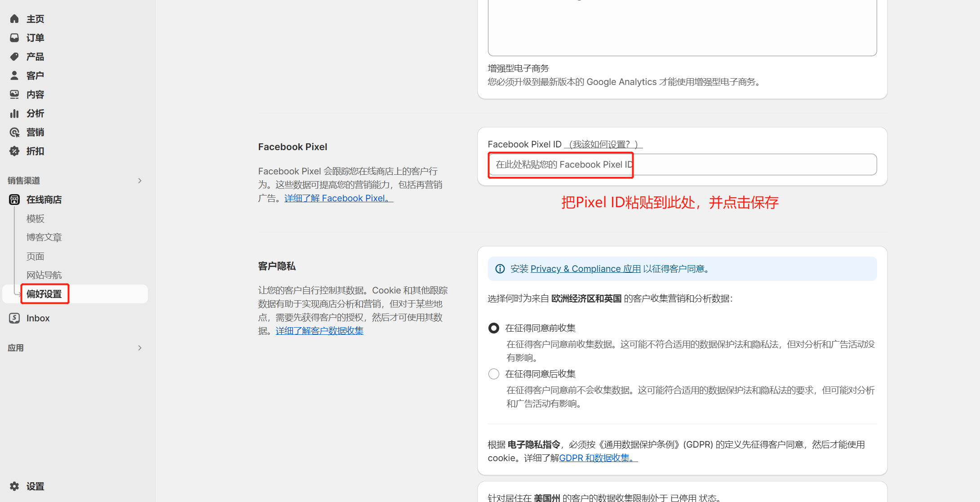Image resolution: width=980 pixels, height=502 pixels.
Task: Click the Customers (客户) person icon
Action: [14, 76]
